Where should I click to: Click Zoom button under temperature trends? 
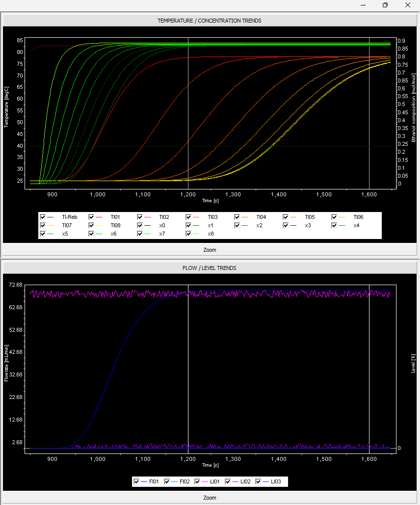tap(210, 249)
